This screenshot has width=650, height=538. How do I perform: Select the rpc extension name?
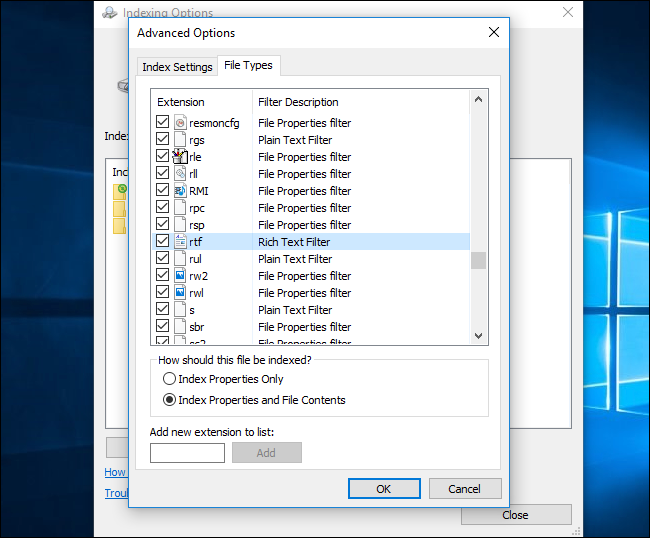(197, 208)
